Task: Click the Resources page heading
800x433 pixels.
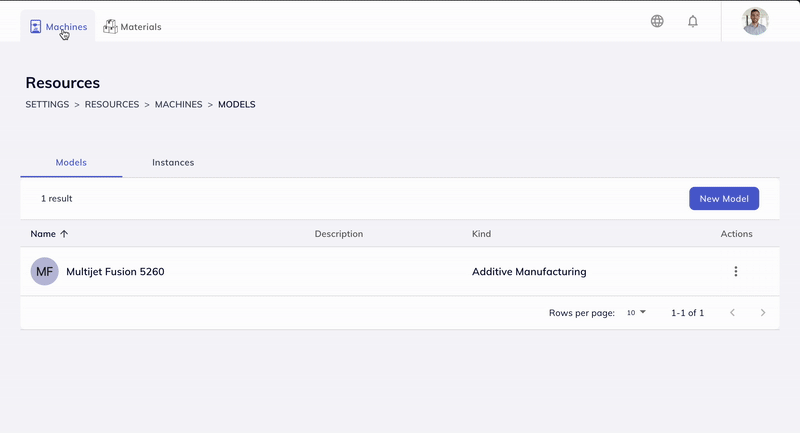Action: (x=63, y=83)
